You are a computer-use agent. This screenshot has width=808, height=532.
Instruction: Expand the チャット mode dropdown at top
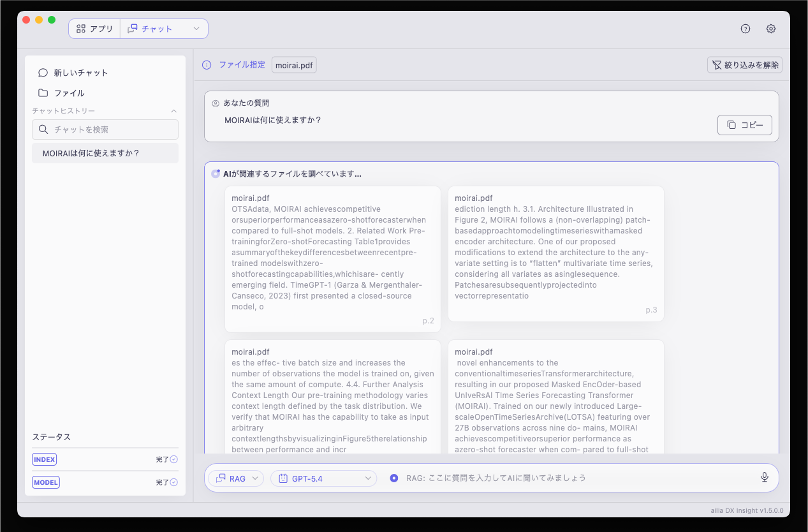click(164, 29)
